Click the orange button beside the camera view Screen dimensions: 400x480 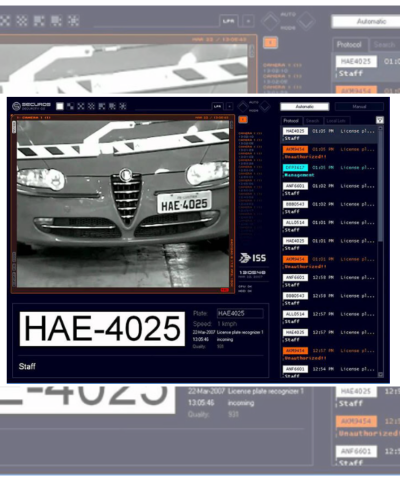(243, 119)
